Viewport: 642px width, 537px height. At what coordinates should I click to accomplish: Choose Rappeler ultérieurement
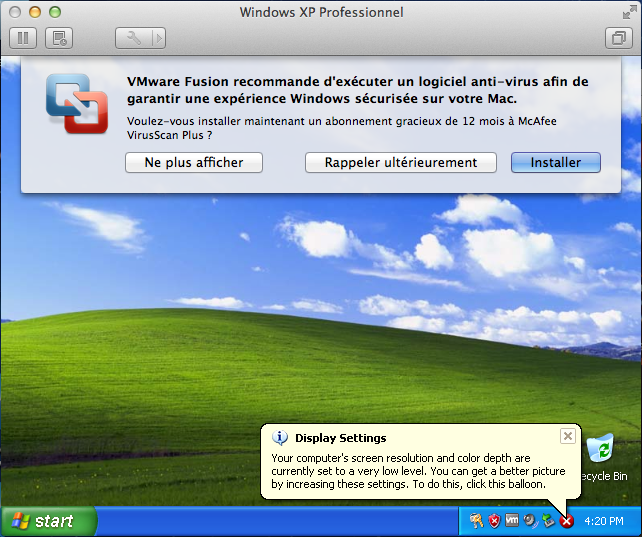click(400, 162)
